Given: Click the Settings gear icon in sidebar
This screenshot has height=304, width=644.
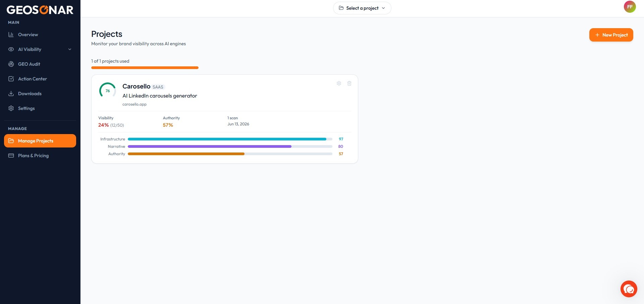Looking at the screenshot, I should (11, 108).
